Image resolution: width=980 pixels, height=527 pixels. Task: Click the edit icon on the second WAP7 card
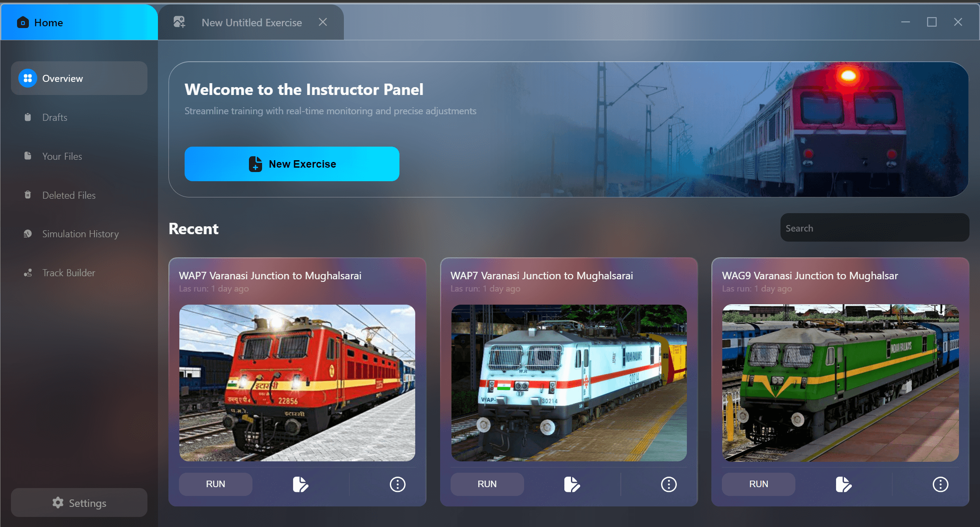coord(572,484)
